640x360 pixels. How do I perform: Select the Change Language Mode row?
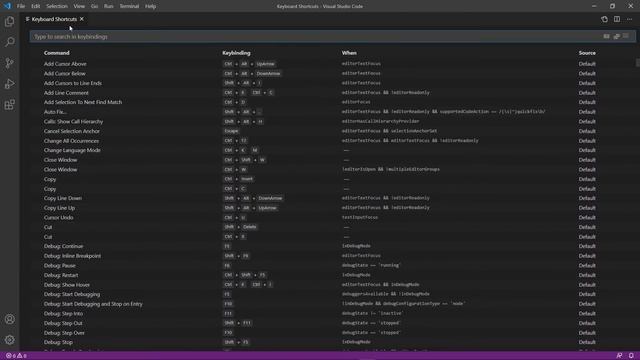click(x=332, y=150)
